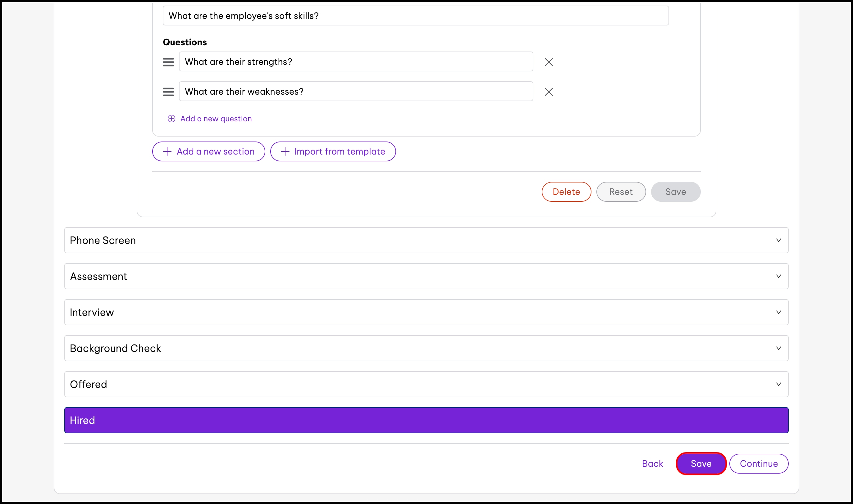The width and height of the screenshot is (853, 504).
Task: Click the Back link at the bottom
Action: (x=652, y=464)
